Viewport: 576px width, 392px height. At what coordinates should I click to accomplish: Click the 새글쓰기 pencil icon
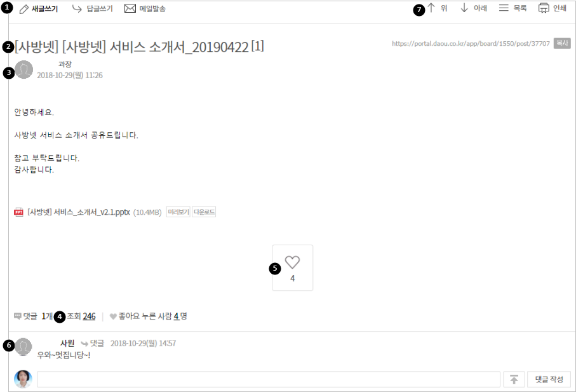pyautogui.click(x=24, y=9)
